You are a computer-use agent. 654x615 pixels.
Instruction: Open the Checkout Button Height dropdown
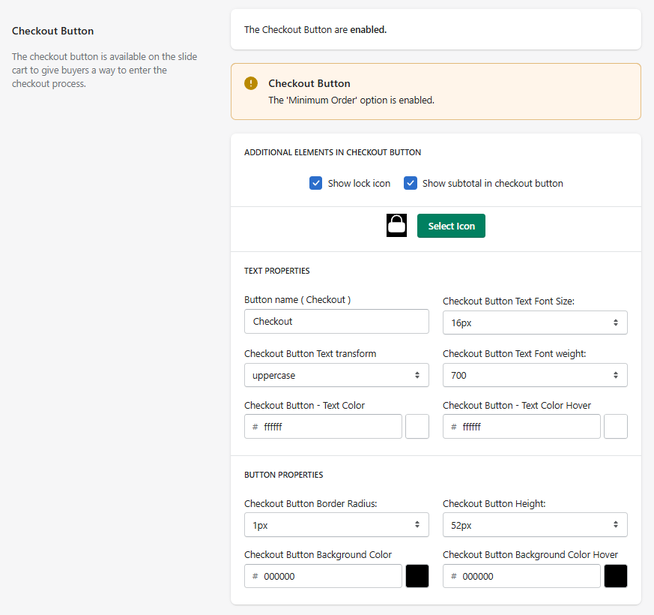click(535, 524)
